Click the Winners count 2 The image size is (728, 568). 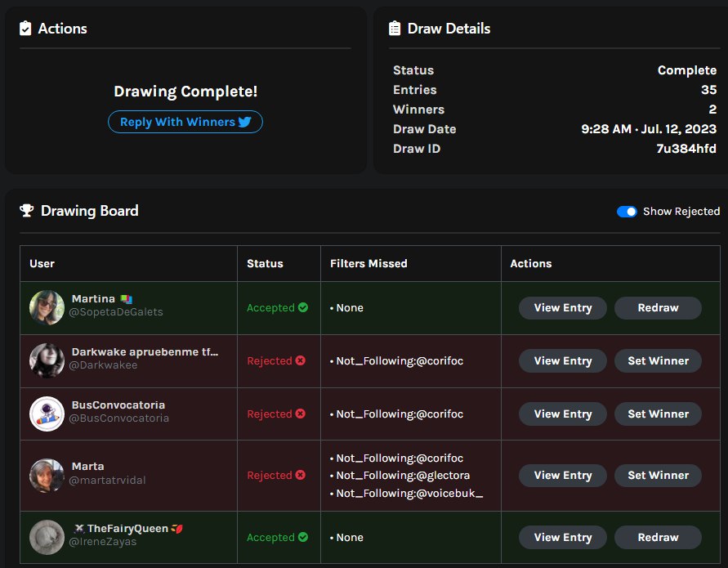tap(712, 110)
